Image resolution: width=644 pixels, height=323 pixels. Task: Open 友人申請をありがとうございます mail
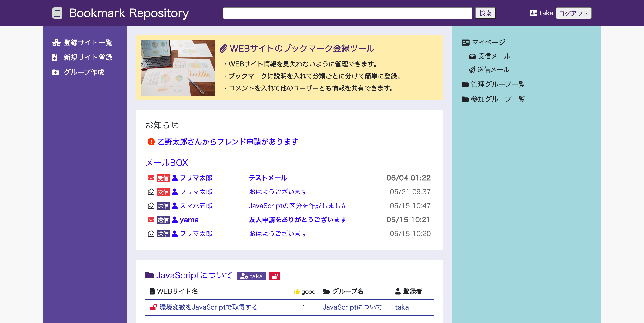coord(298,220)
